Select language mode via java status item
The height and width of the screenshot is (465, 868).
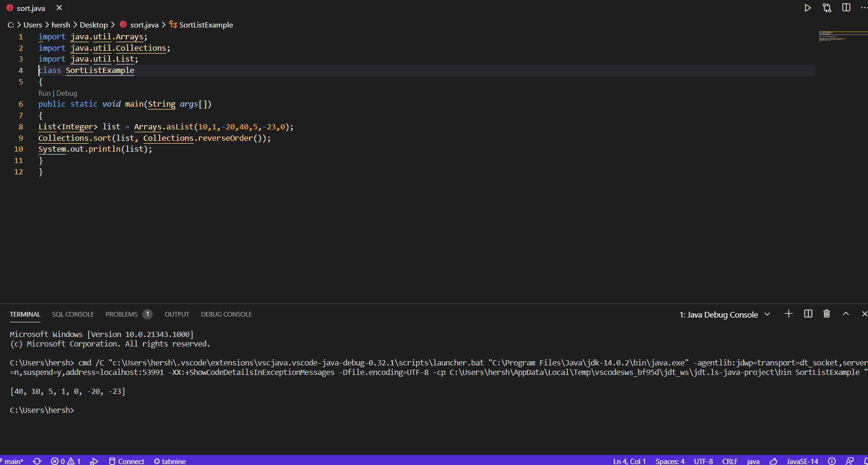pyautogui.click(x=753, y=461)
